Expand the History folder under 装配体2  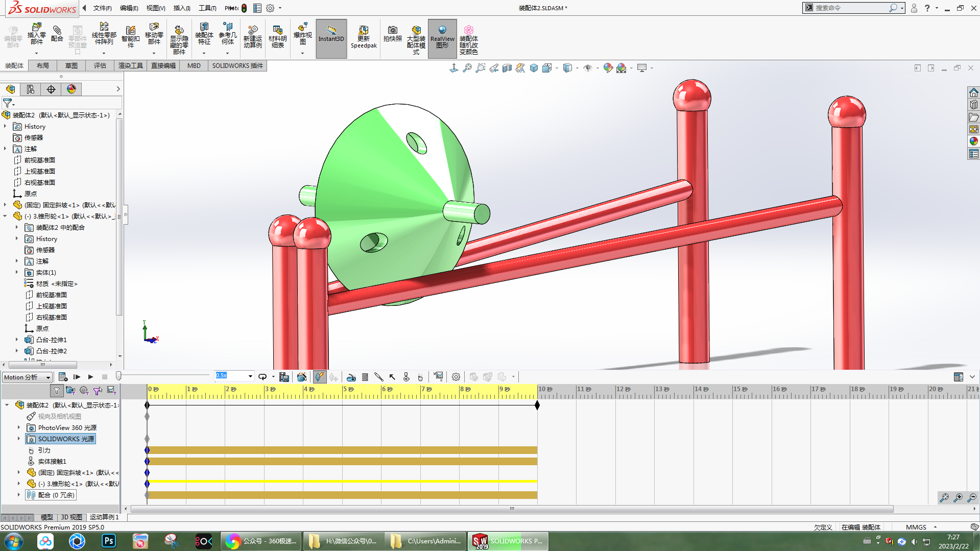(x=5, y=127)
